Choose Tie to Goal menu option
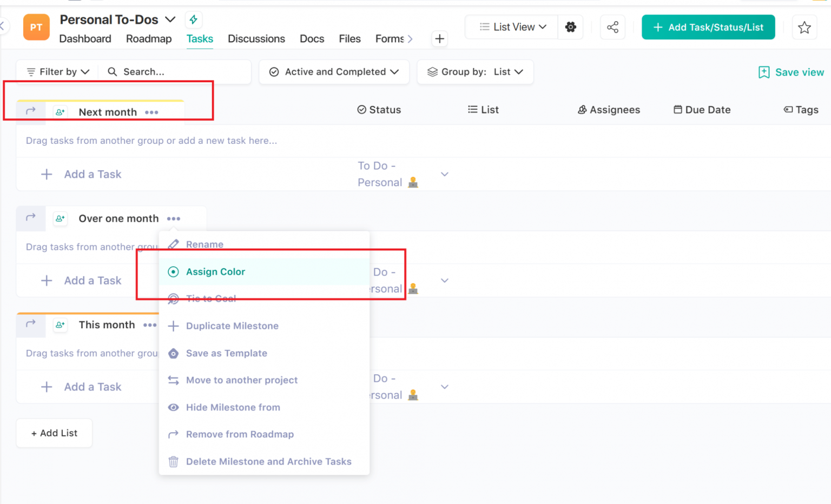Screen dimensions: 831x504 coord(264,299)
